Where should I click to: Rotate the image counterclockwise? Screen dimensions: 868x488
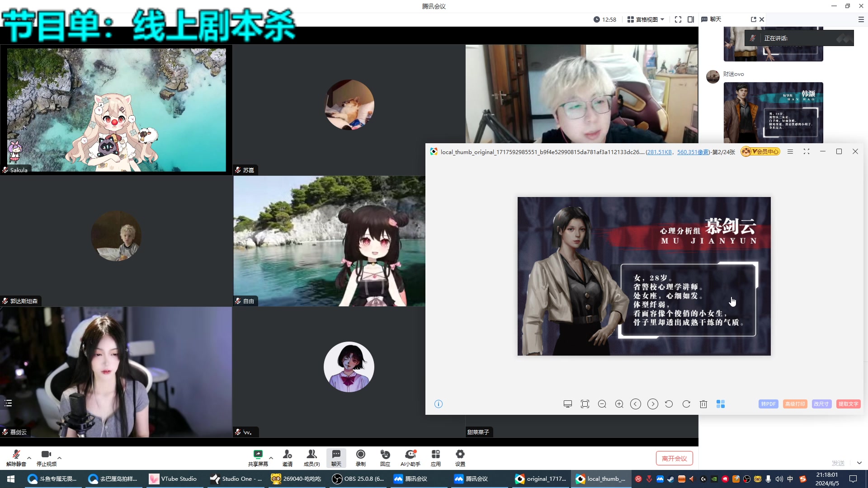(x=669, y=404)
